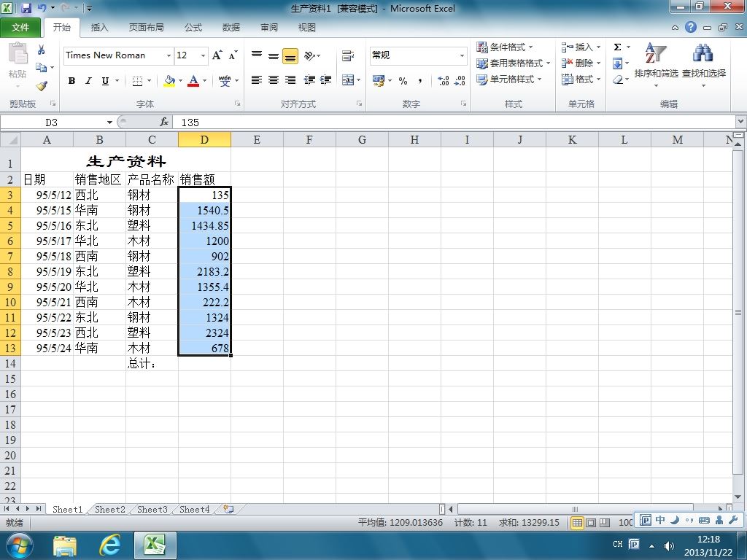Apply comma style
This screenshot has width=747, height=560.
(x=419, y=80)
